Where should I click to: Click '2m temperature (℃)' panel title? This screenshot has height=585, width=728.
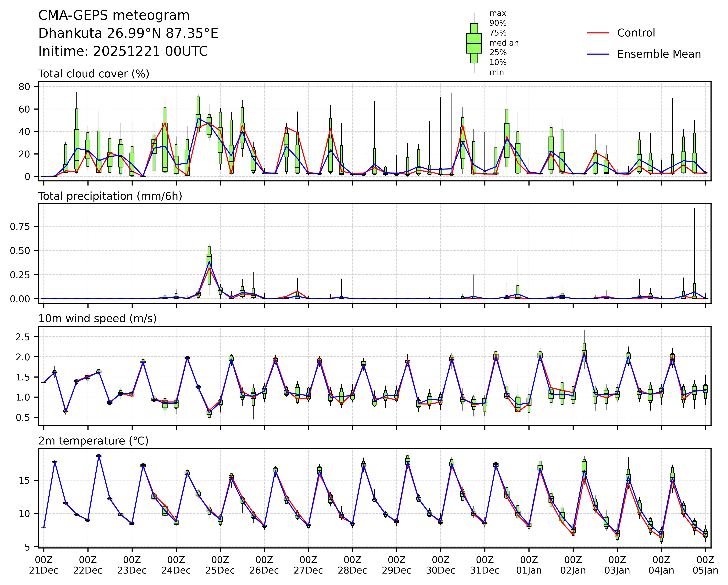[93, 441]
